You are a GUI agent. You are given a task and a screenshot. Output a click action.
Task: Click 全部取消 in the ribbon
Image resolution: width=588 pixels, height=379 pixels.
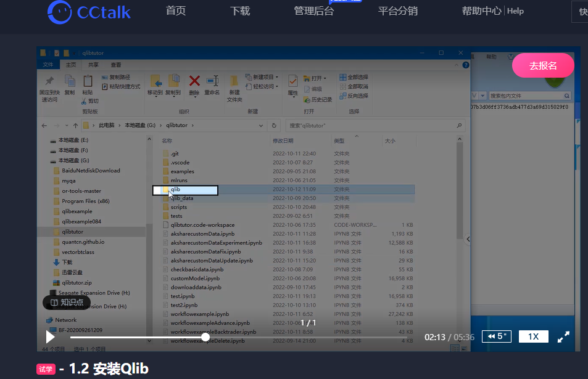pos(354,86)
